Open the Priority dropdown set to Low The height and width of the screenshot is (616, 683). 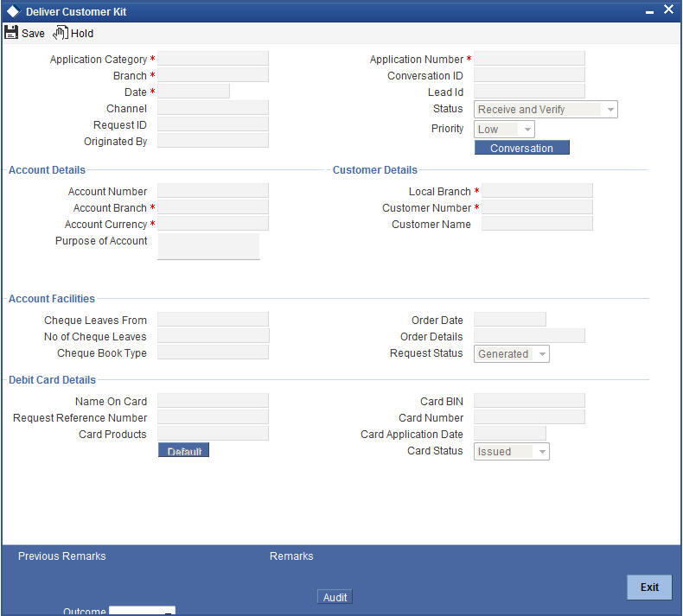504,130
